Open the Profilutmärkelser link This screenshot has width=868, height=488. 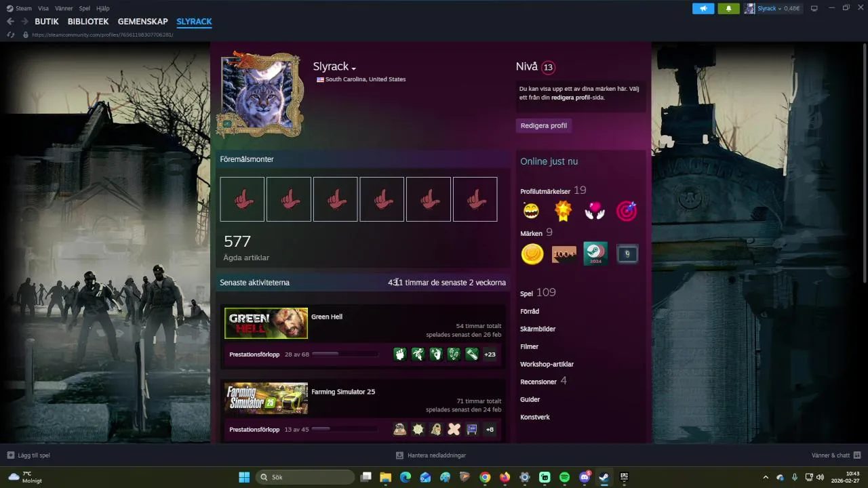coord(545,191)
